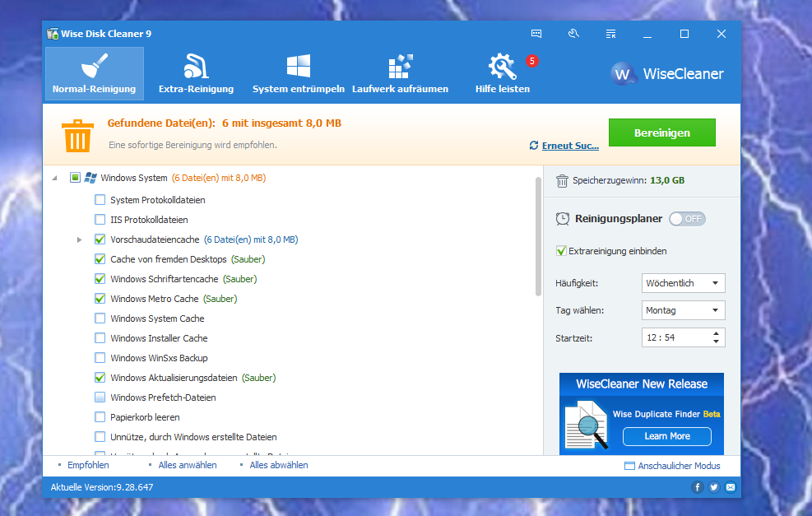The image size is (812, 516).
Task: Click the Reinigungsplaner clock icon
Action: coord(563,219)
